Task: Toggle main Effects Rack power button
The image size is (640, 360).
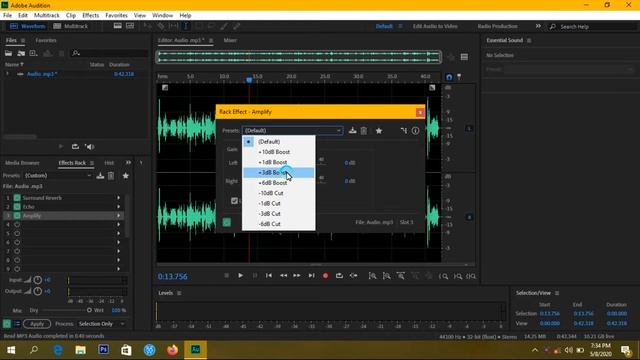Action: click(x=7, y=324)
